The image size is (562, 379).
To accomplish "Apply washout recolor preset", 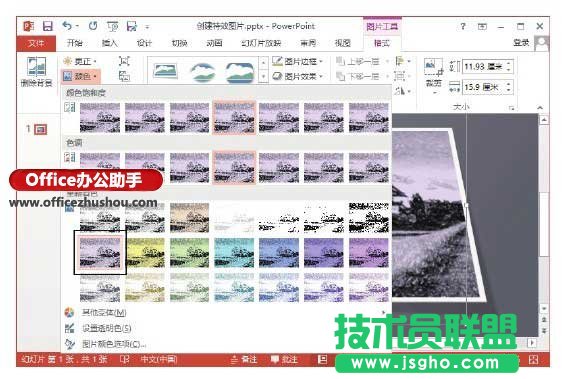I will coord(234,217).
